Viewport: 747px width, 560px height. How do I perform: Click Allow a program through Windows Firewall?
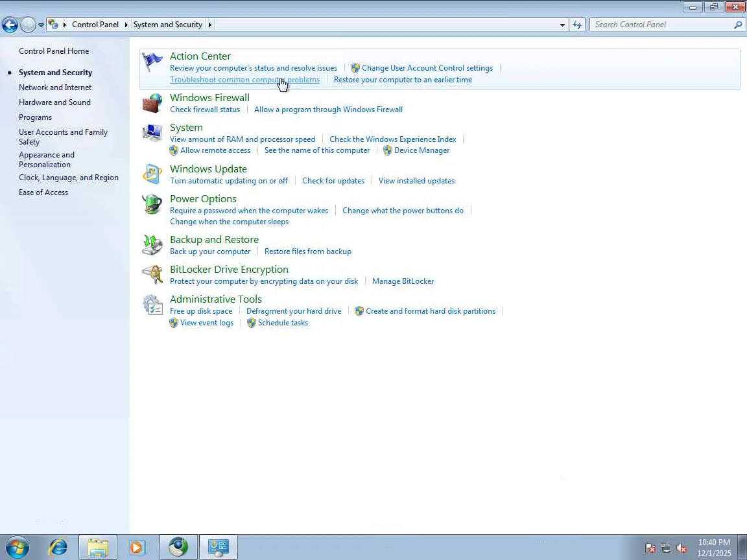[x=328, y=109]
